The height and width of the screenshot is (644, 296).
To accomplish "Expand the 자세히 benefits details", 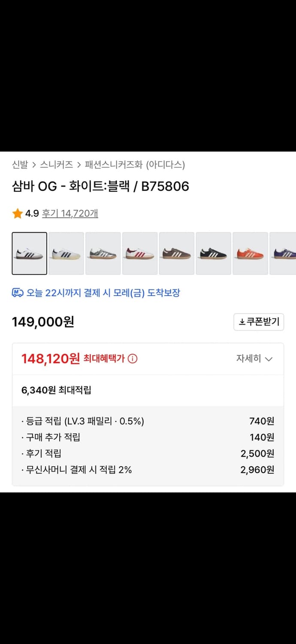I will coord(255,358).
